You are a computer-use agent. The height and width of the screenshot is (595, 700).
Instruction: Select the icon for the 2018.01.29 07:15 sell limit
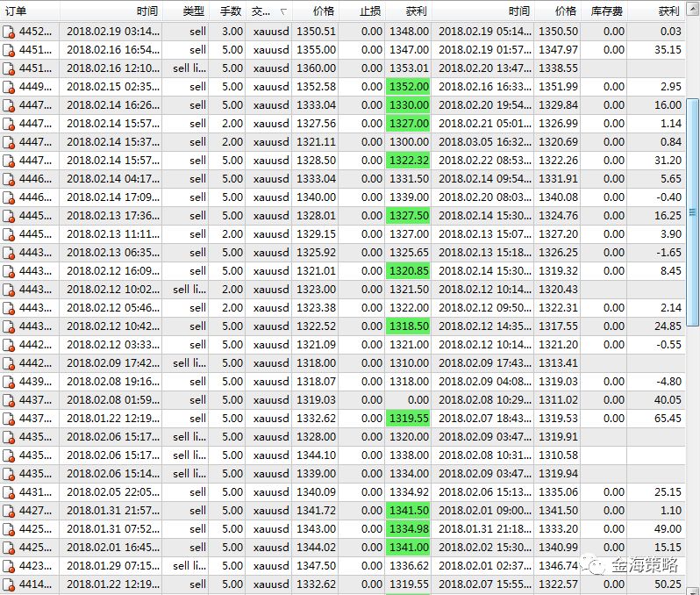[9, 566]
